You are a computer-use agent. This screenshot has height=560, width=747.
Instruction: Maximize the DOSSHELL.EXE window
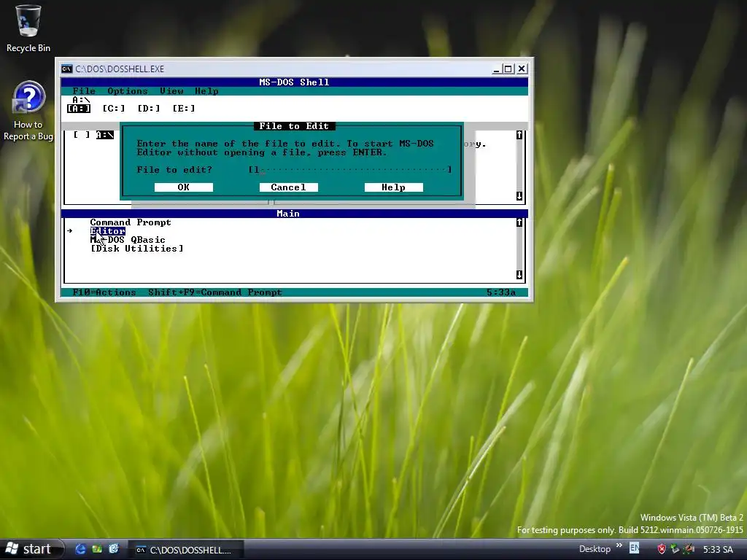point(508,69)
